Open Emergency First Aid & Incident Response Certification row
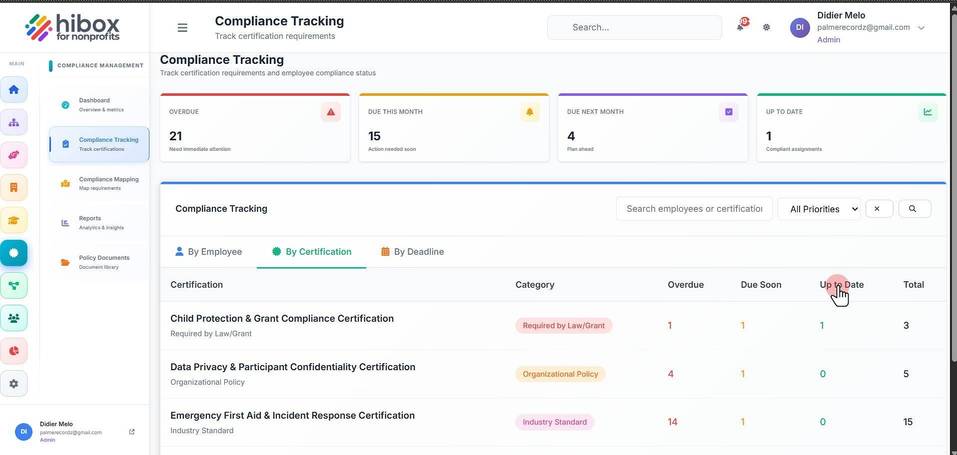 click(x=553, y=422)
